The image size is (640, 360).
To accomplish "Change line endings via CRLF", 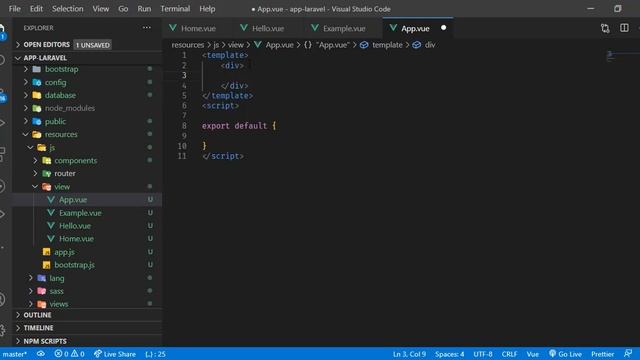I will (x=509, y=354).
